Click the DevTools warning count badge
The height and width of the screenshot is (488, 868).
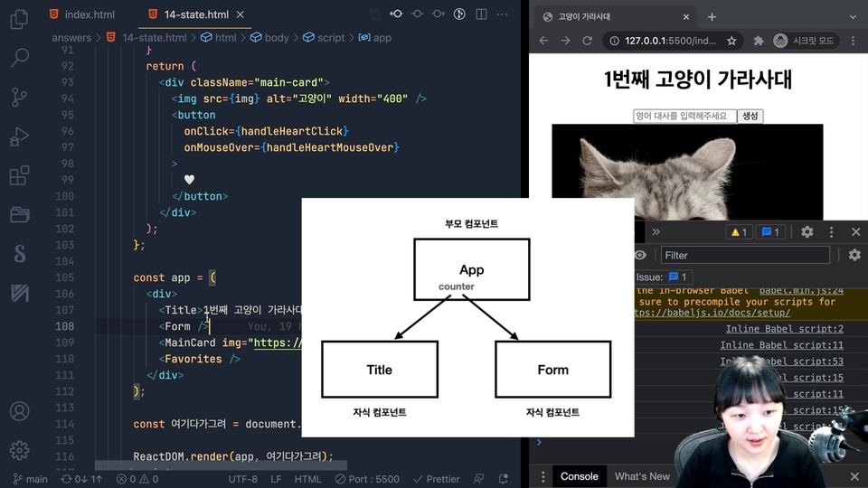(739, 232)
